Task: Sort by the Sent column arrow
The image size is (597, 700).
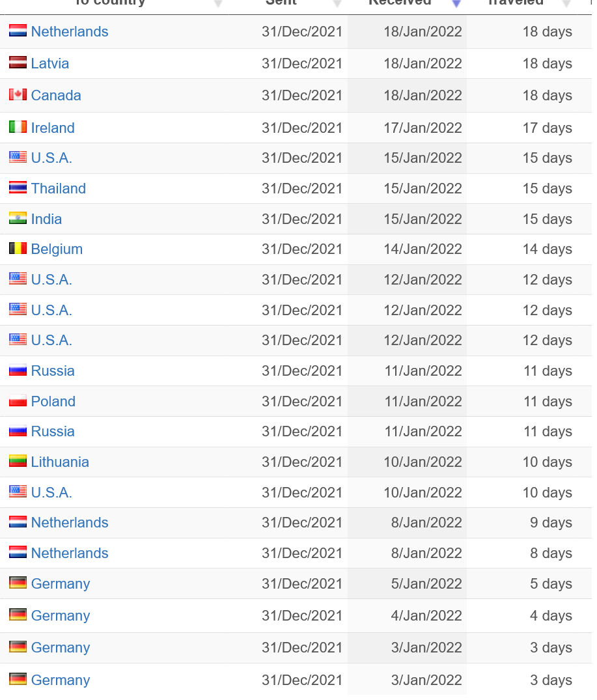Action: (x=337, y=4)
